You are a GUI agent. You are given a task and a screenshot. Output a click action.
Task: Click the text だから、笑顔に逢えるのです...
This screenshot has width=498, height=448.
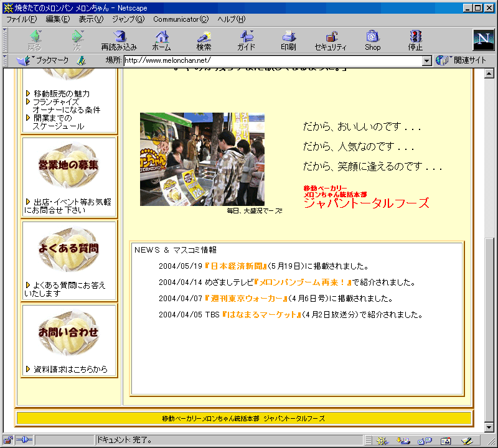pyautogui.click(x=372, y=166)
